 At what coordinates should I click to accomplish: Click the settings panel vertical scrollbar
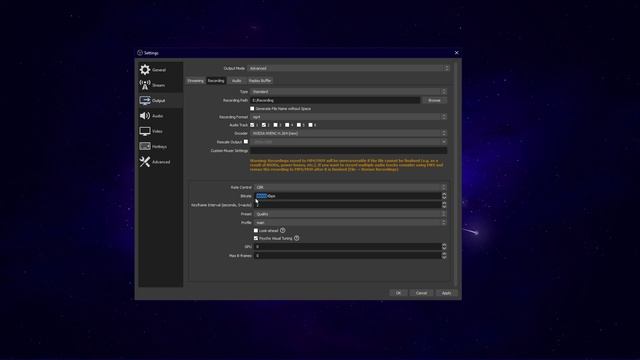coord(456,173)
